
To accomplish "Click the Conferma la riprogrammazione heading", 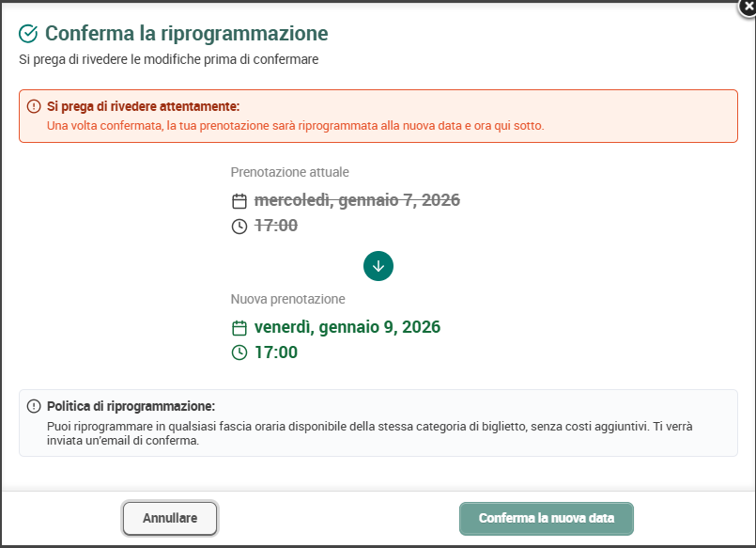I will (x=187, y=34).
